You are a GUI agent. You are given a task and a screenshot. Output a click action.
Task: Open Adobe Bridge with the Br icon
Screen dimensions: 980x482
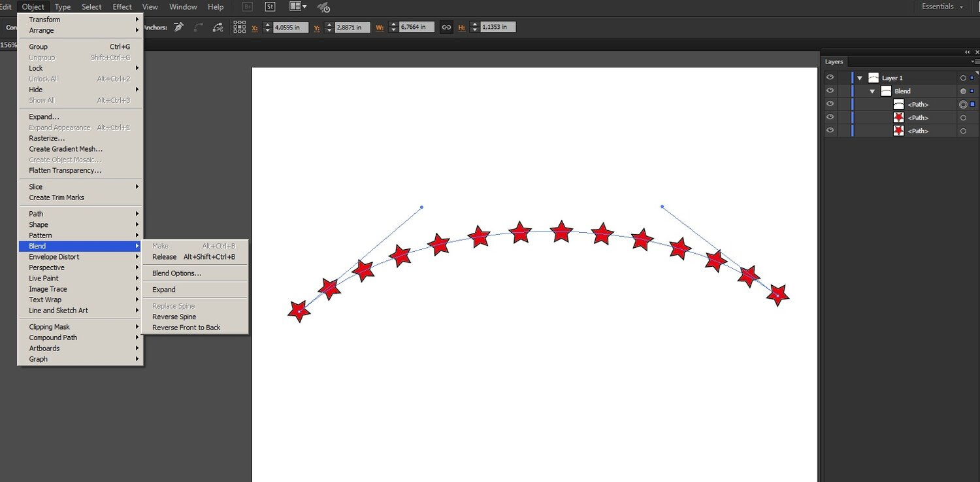pos(248,7)
